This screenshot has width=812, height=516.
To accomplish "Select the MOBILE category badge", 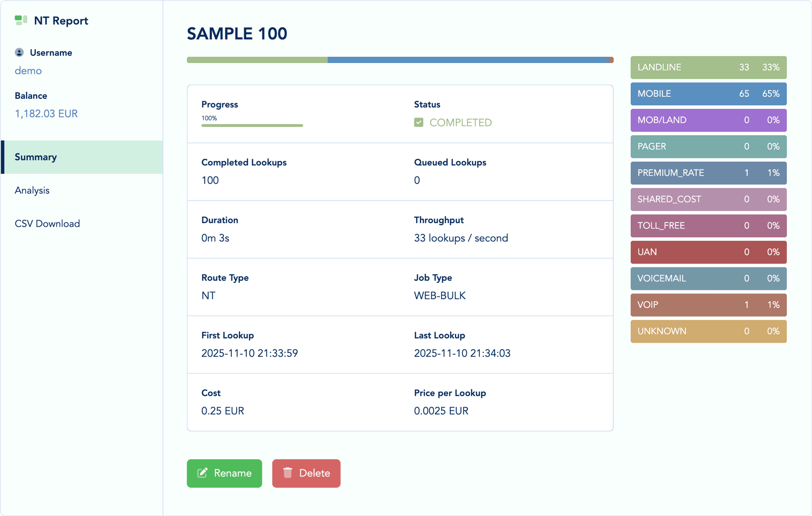I will [708, 94].
